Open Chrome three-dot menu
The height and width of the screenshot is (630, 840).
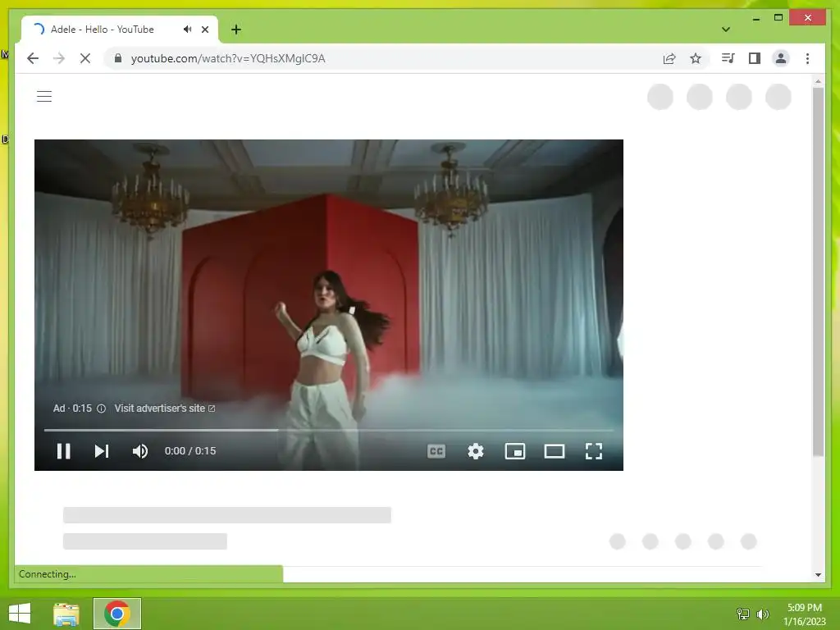click(x=807, y=58)
